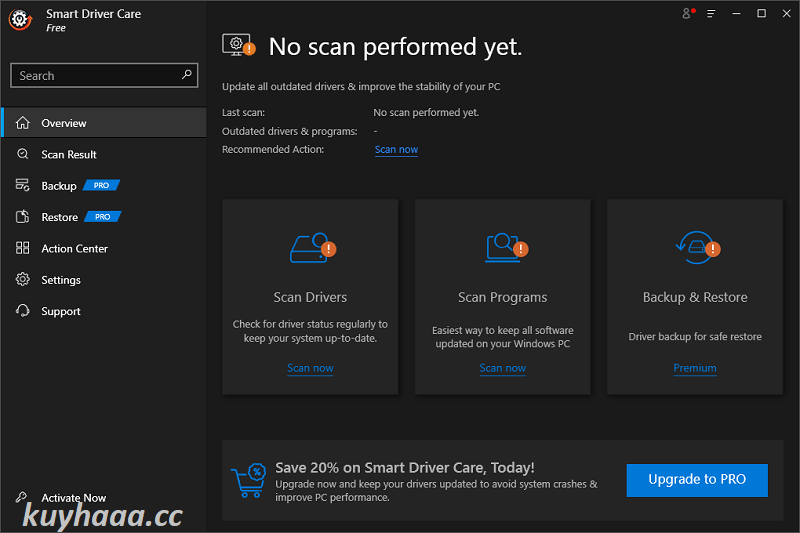Open the hamburger menu icon in title bar
Viewport: 800px width, 533px height.
click(x=711, y=14)
